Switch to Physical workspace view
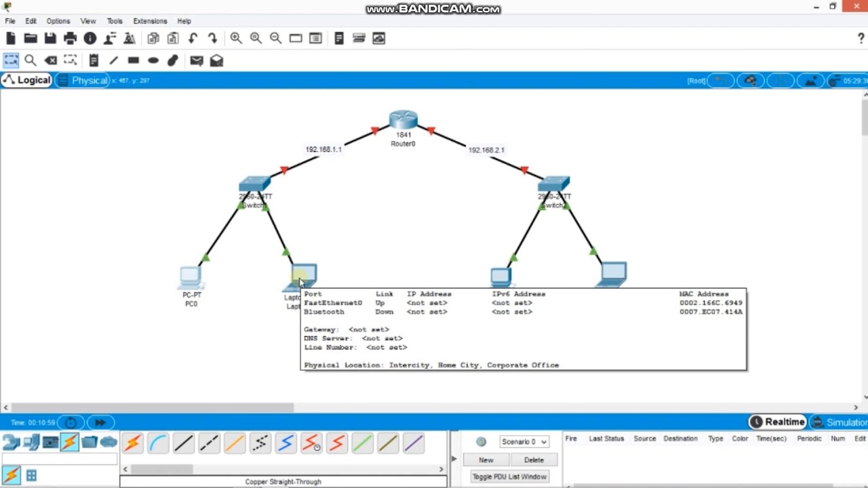 pos(82,80)
